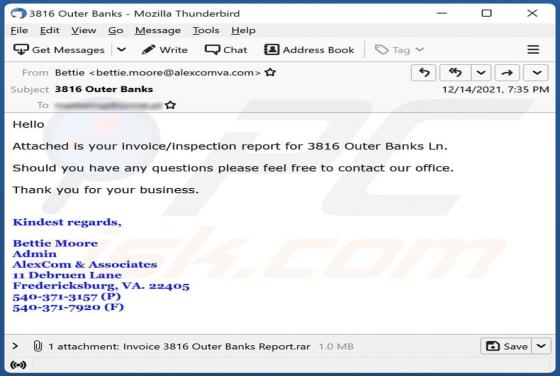Open the Edit menu

coord(50,30)
